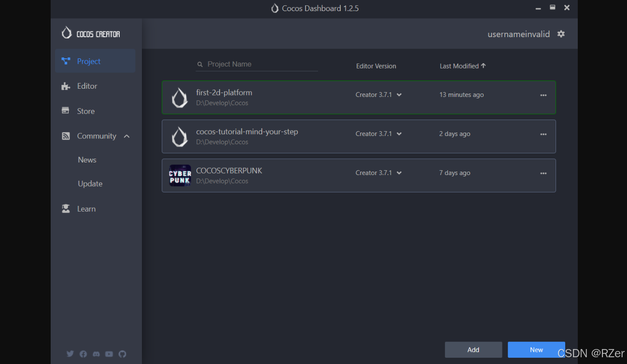Image resolution: width=627 pixels, height=364 pixels.
Task: Open the COCOSCYBERPUNK project
Action: (359, 175)
